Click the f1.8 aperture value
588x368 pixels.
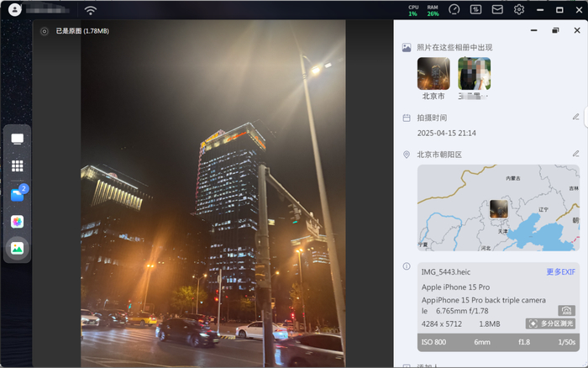[524, 342]
